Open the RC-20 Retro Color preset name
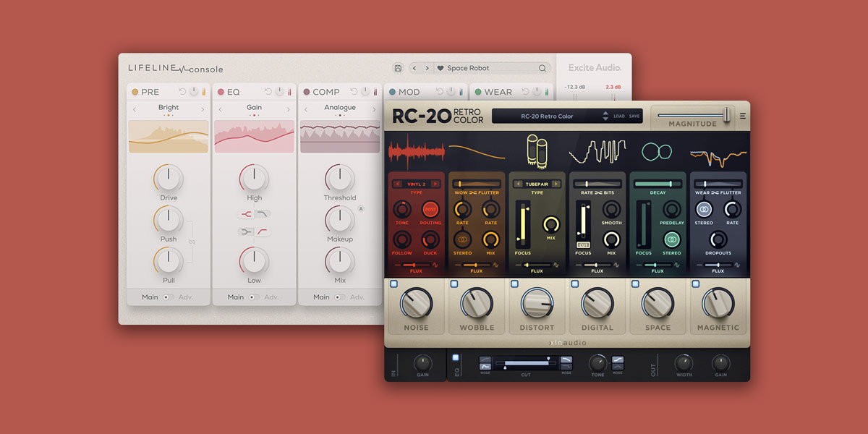Screen dimensions: 868x434 click(x=547, y=116)
